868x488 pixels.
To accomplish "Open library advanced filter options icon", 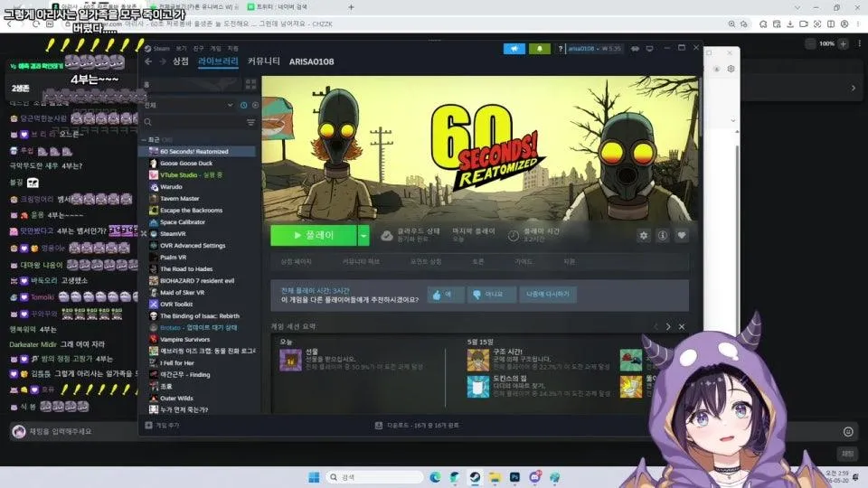I will tap(250, 122).
